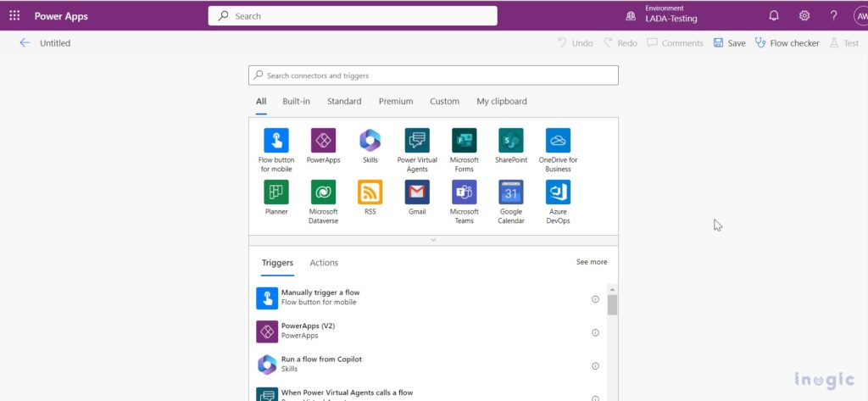Choose the Microsoft Dataverse connector icon
The height and width of the screenshot is (401, 868).
(x=323, y=192)
